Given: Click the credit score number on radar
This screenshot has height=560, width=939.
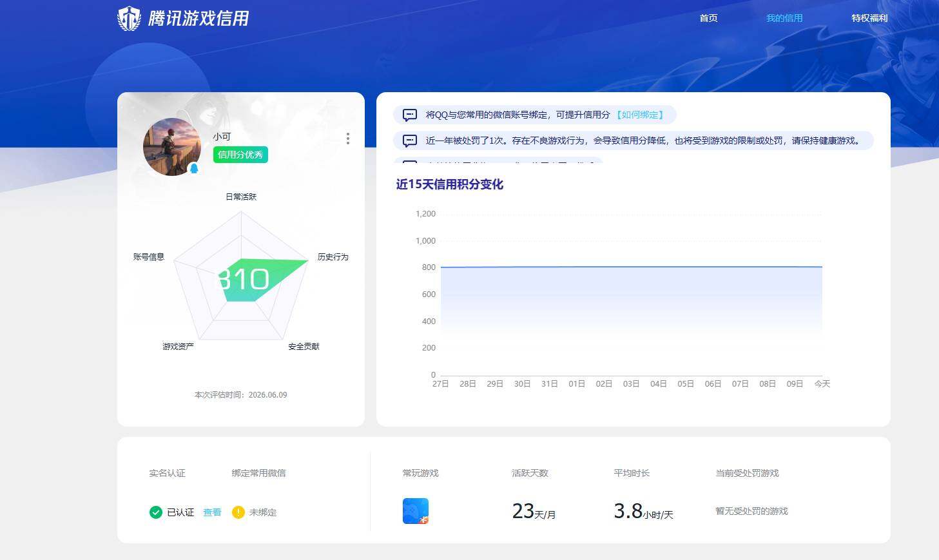Looking at the screenshot, I should point(244,279).
